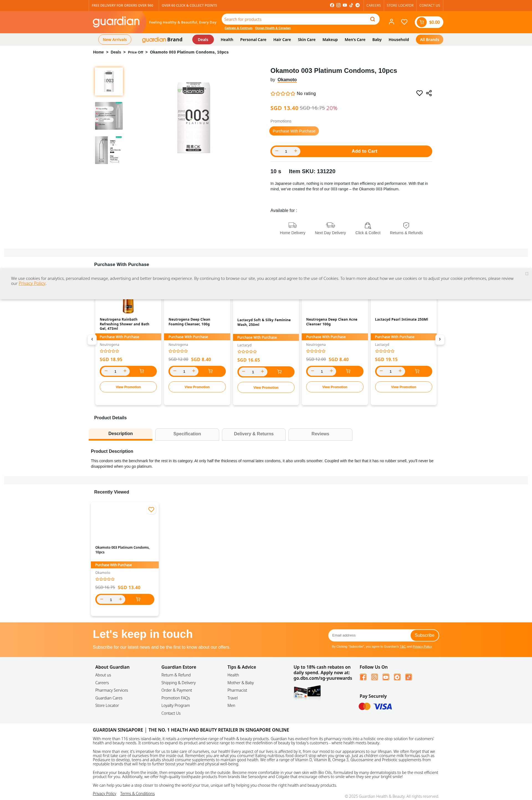Open Pharmacy Services footer link
Viewport: 532px width, 800px height.
[112, 690]
